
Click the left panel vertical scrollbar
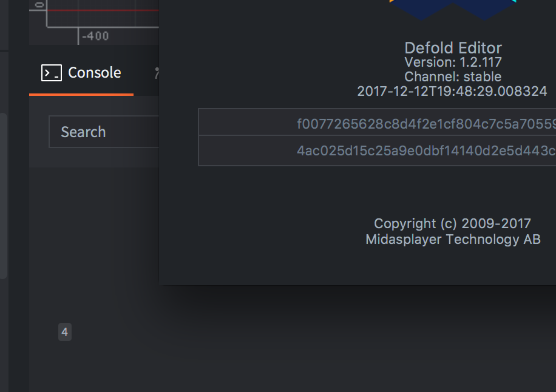3,194
